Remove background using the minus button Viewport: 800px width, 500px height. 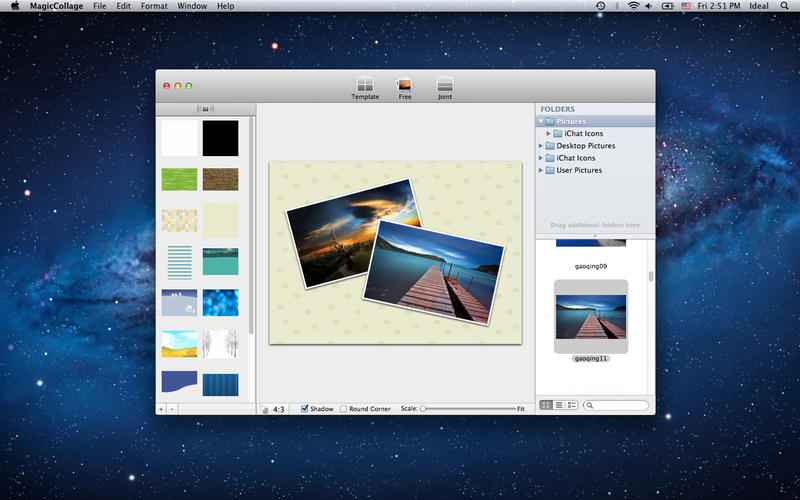(x=171, y=409)
